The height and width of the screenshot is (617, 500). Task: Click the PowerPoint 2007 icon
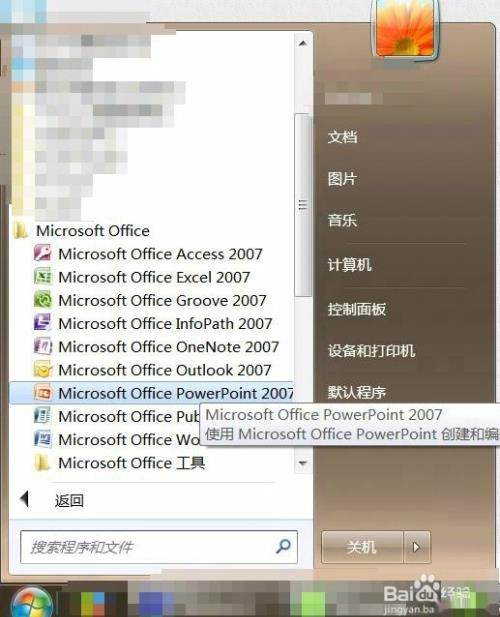(42, 392)
